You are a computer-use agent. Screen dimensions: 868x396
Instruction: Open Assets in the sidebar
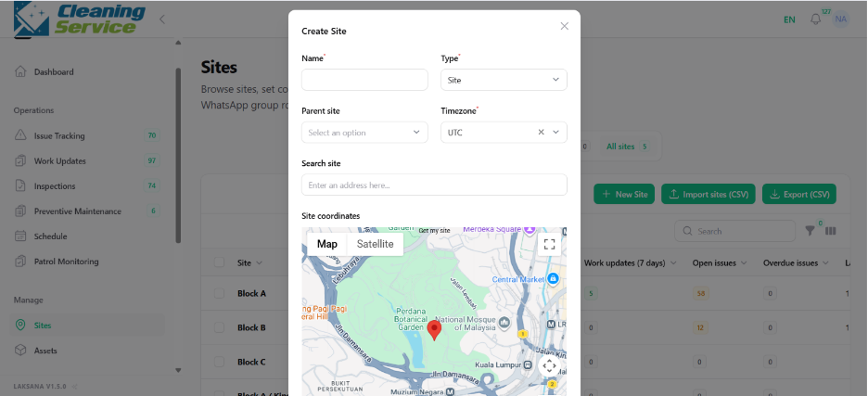[x=45, y=351]
